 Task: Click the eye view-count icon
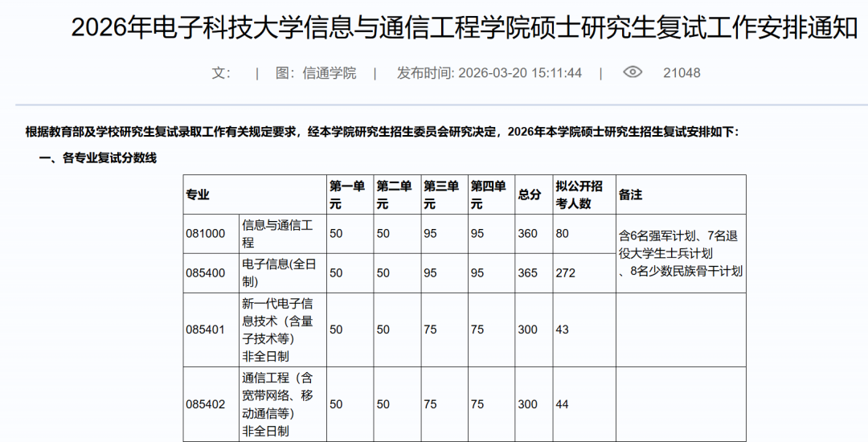coord(633,72)
